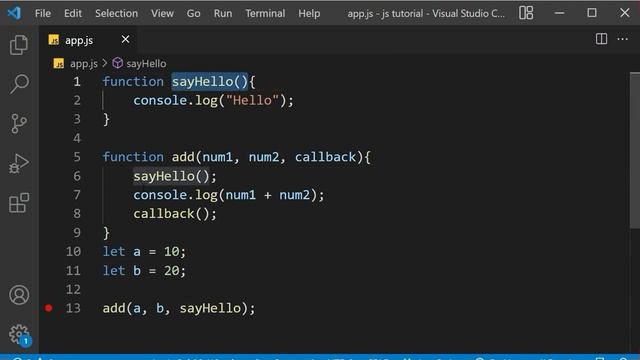
Task: Click callback(); on line 8
Action: [x=175, y=214]
